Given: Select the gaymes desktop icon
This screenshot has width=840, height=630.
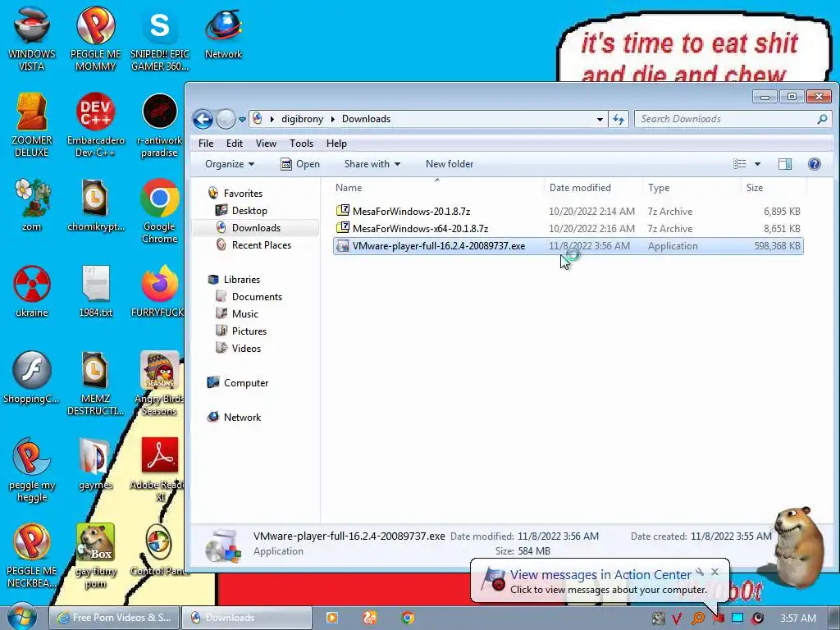Looking at the screenshot, I should point(95,464).
